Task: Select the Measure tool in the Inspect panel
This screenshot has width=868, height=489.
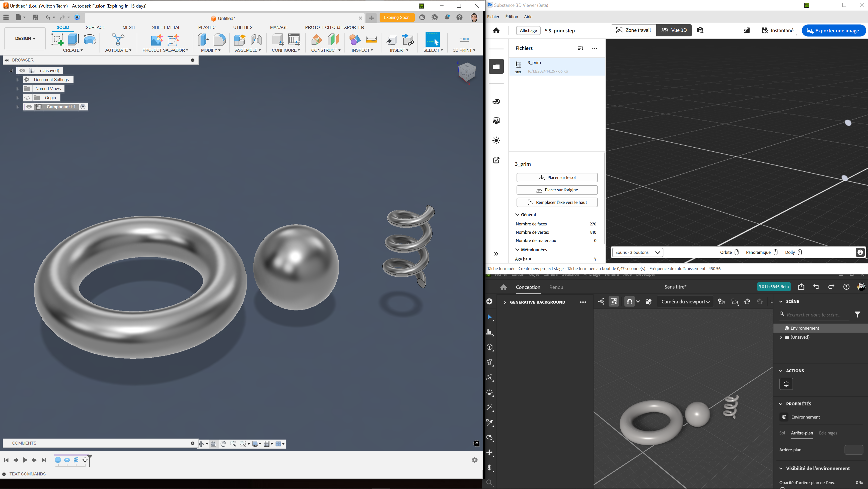Action: pos(371,40)
